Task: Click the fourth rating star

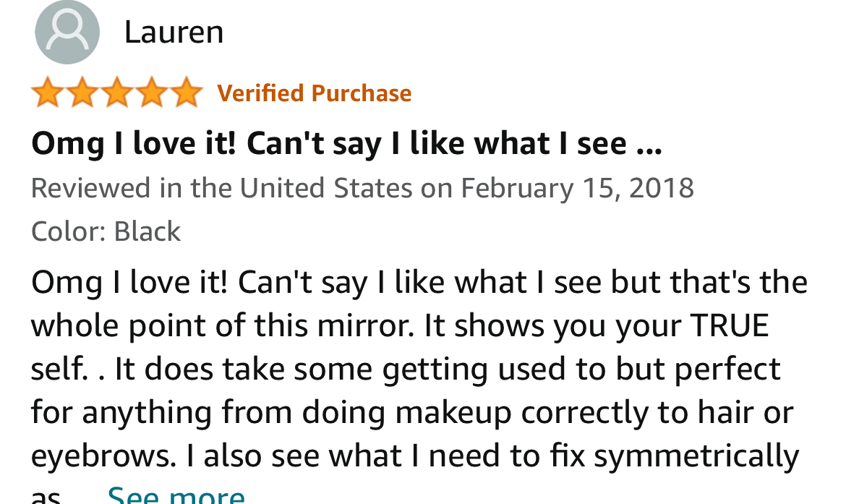Action: tap(152, 93)
